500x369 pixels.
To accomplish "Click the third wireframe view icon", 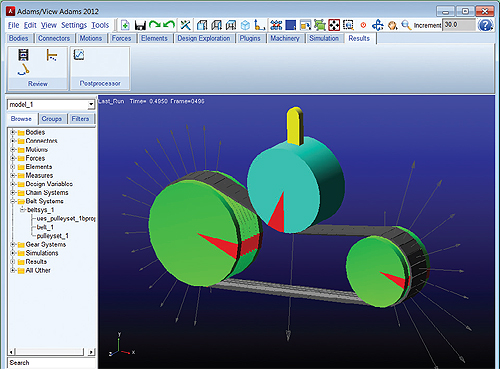I will coord(231,25).
